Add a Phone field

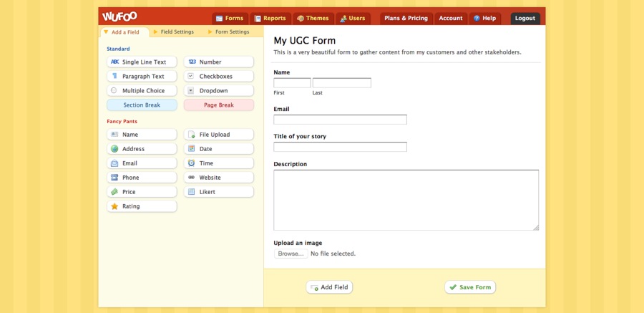point(142,178)
